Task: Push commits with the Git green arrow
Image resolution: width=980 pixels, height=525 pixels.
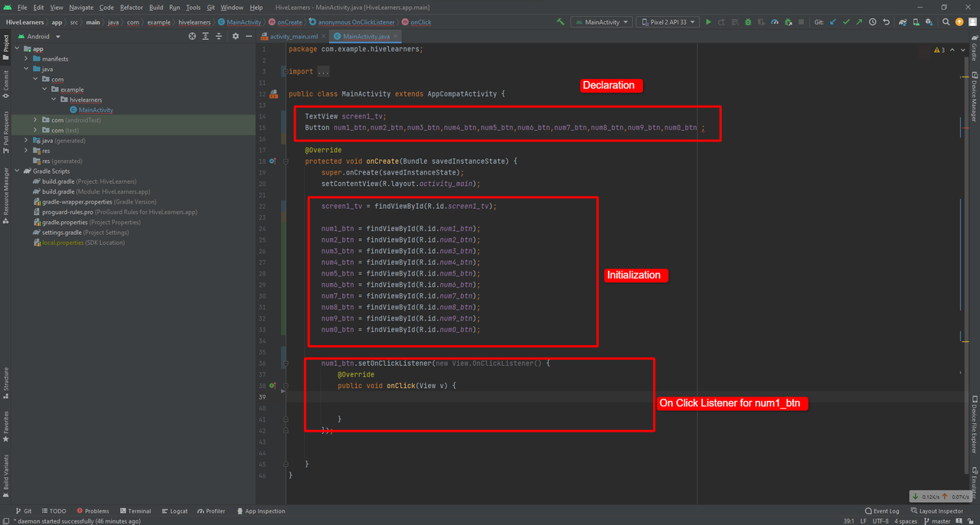Action: coord(859,22)
